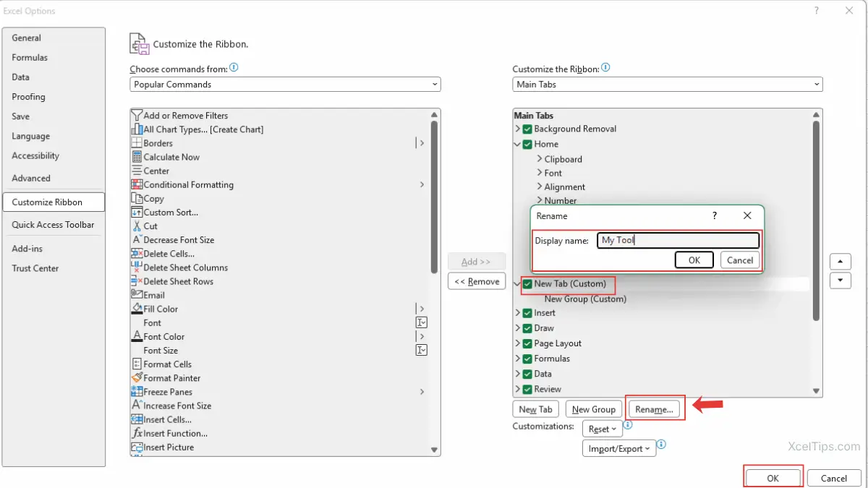
Task: Select the Conditional Formatting icon
Action: (137, 184)
